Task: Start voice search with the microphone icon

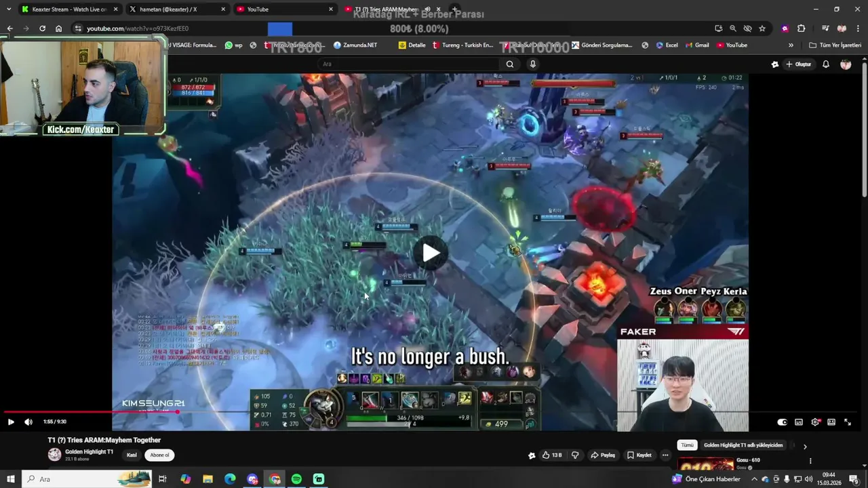Action: click(x=533, y=64)
